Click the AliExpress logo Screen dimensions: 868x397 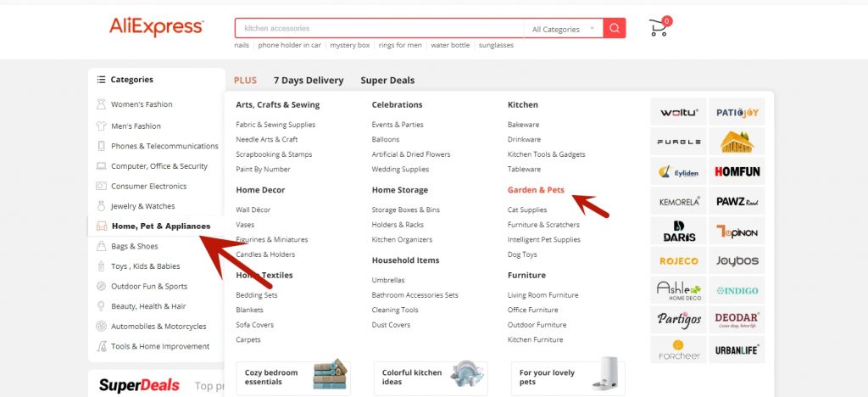click(x=156, y=27)
